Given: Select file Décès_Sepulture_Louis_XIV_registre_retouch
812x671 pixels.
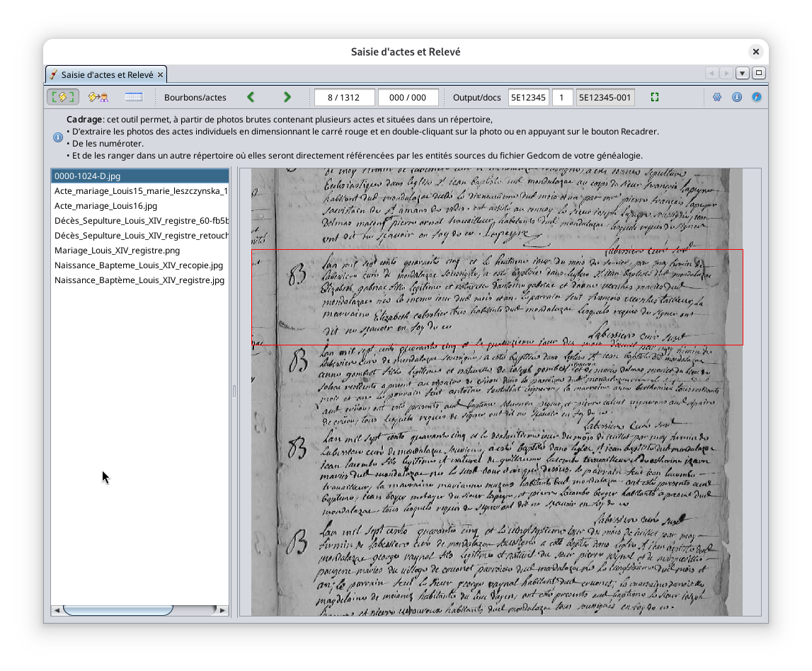Looking at the screenshot, I should pyautogui.click(x=140, y=236).
